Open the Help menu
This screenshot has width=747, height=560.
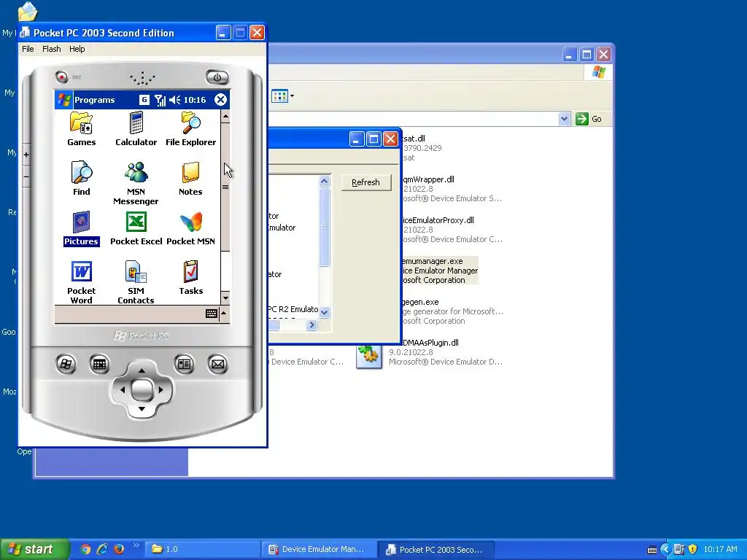(77, 49)
